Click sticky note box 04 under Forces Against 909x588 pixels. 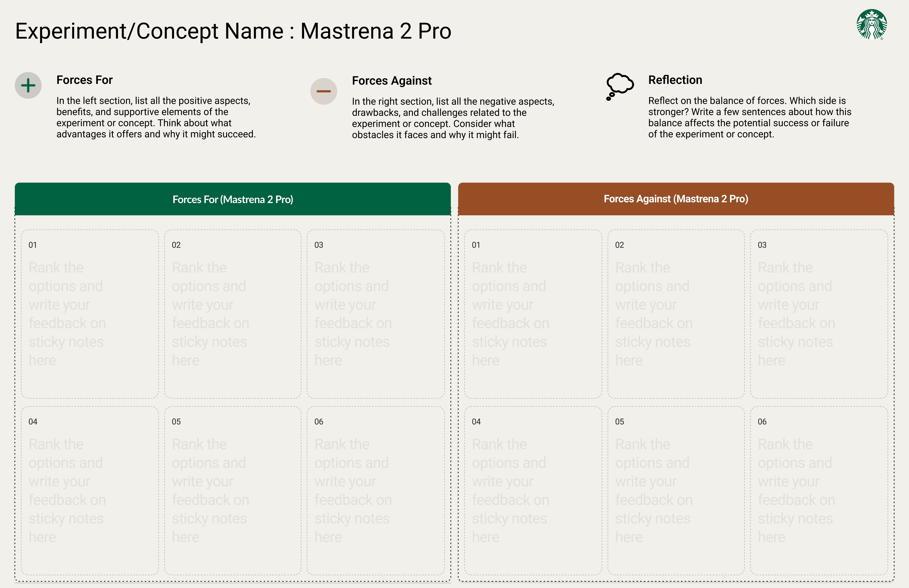533,491
